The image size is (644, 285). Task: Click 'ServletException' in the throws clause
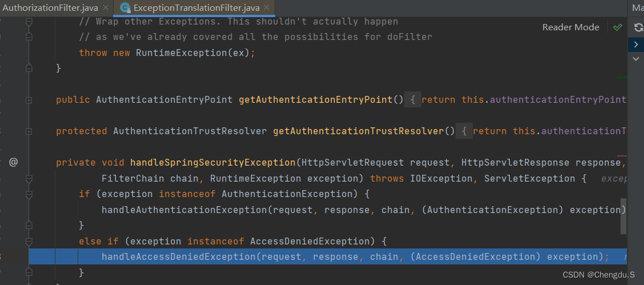[x=530, y=179]
